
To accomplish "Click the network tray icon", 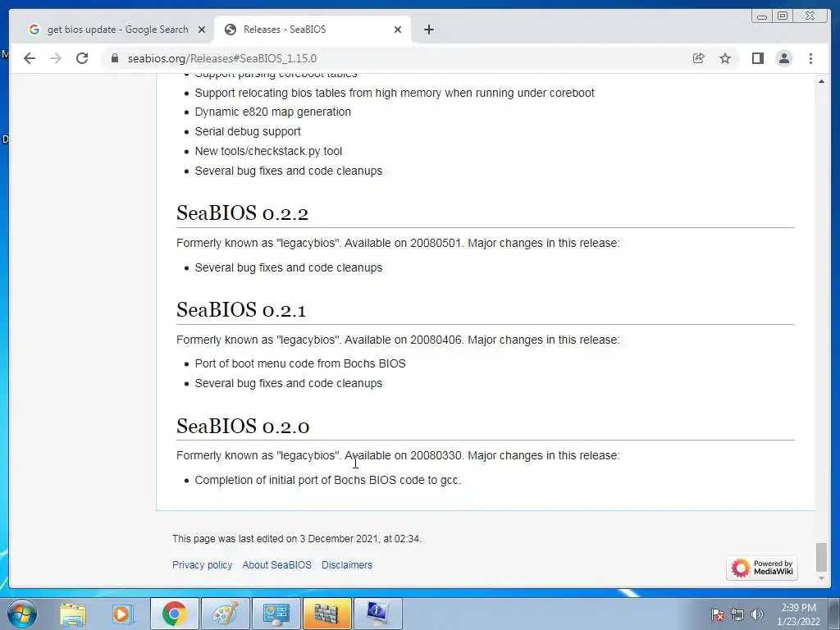I will 737,614.
